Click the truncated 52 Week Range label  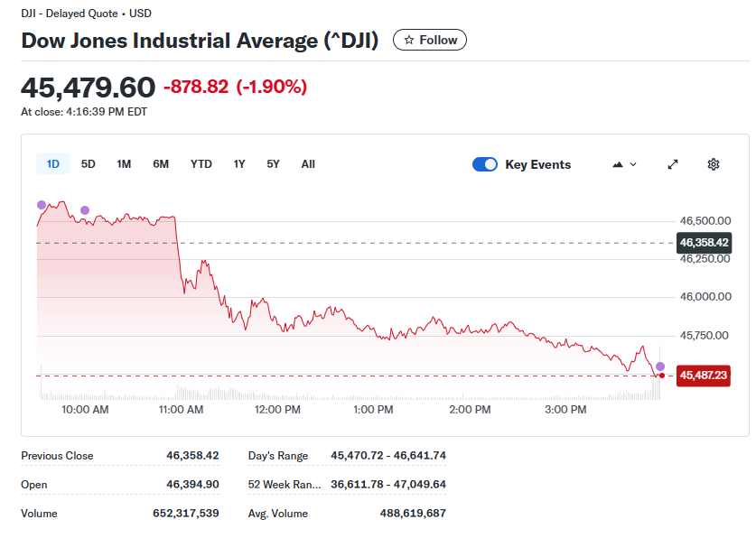point(285,485)
